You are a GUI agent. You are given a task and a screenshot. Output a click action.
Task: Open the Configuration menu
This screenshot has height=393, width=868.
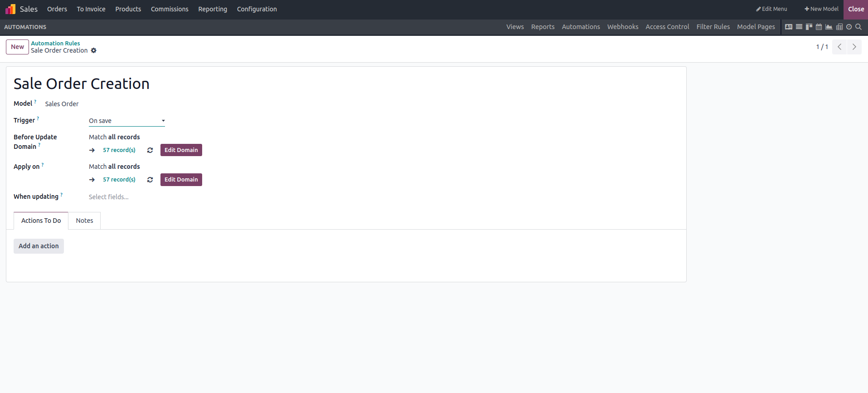pyautogui.click(x=257, y=9)
